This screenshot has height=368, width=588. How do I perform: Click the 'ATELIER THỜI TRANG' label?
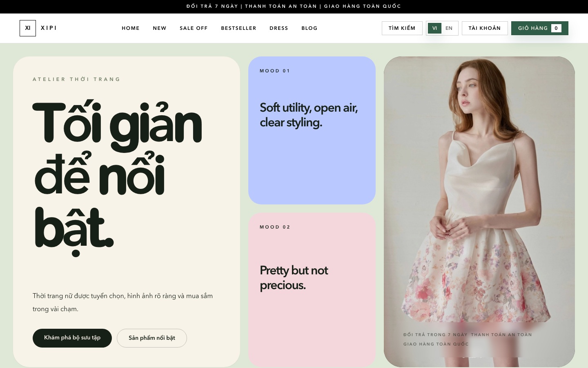pos(76,79)
